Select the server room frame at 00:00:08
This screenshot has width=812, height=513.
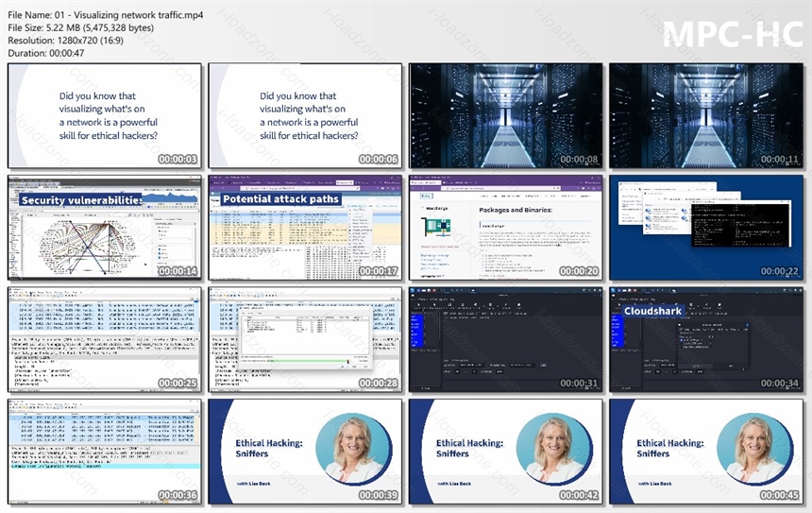point(505,116)
